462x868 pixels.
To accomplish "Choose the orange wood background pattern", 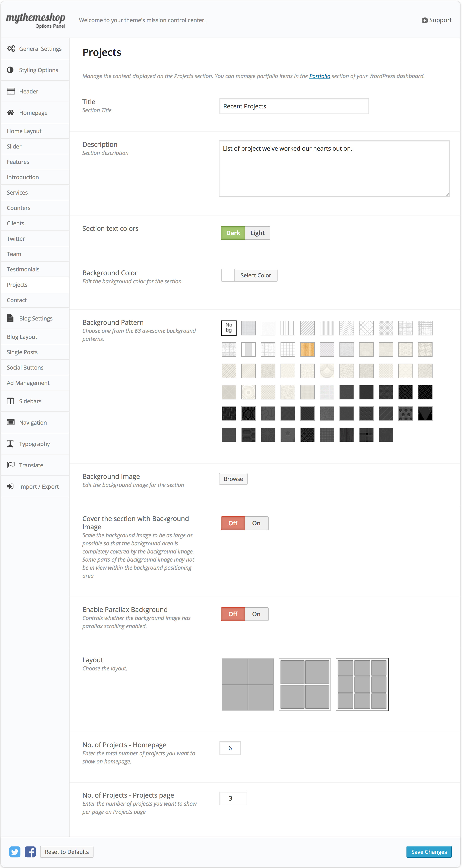I will coord(307,350).
